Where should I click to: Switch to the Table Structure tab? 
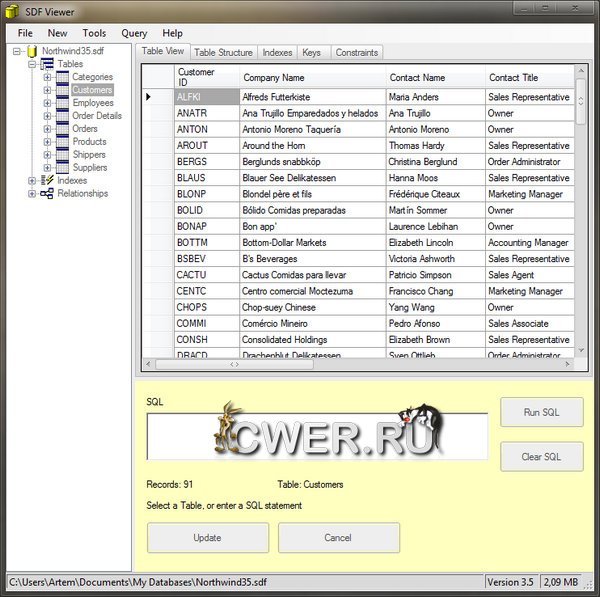223,52
